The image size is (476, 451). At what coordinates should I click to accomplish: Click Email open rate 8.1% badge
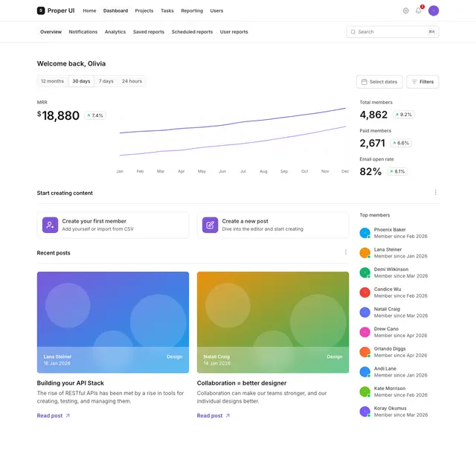(x=397, y=172)
